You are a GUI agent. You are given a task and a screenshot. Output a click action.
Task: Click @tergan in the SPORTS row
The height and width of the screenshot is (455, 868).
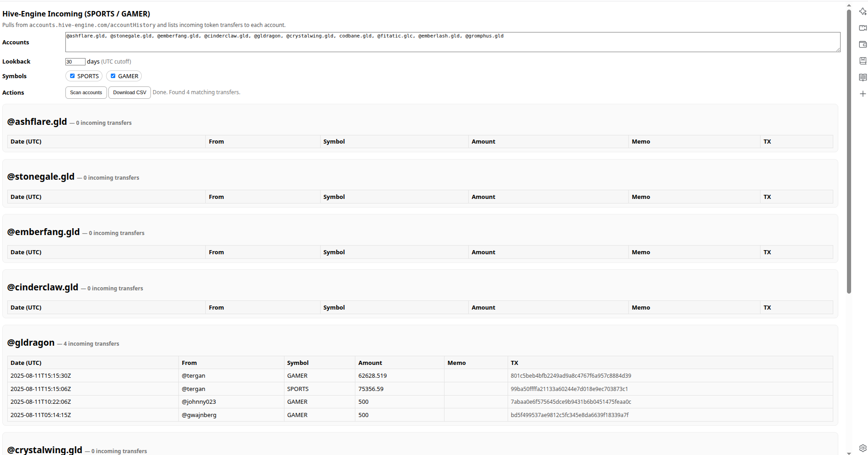pyautogui.click(x=193, y=389)
